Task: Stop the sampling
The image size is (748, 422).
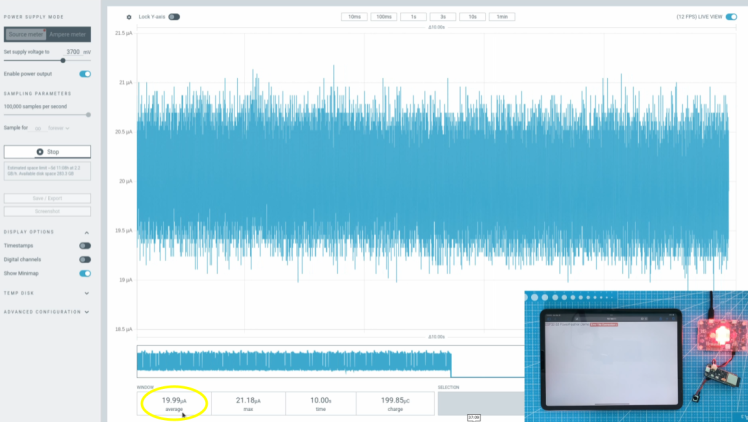Action: (x=47, y=152)
